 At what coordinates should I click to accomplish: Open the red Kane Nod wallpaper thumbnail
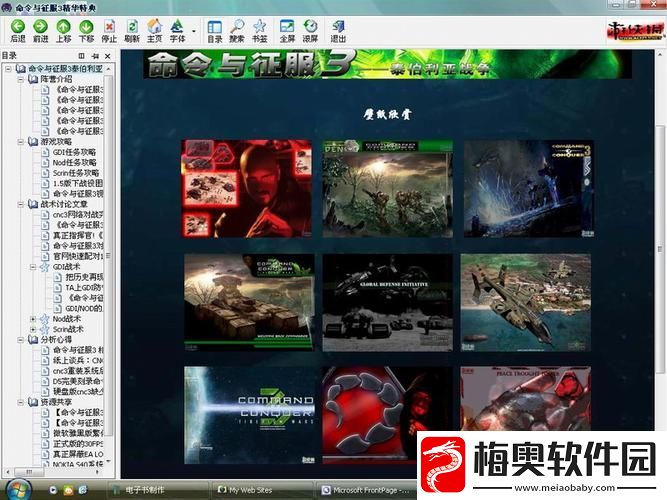click(246, 189)
